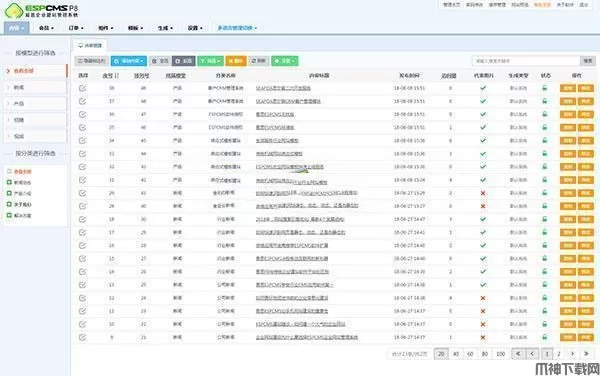Click green thumbnail checkmark in row ID 17
600x376 pixels.
(483, 233)
